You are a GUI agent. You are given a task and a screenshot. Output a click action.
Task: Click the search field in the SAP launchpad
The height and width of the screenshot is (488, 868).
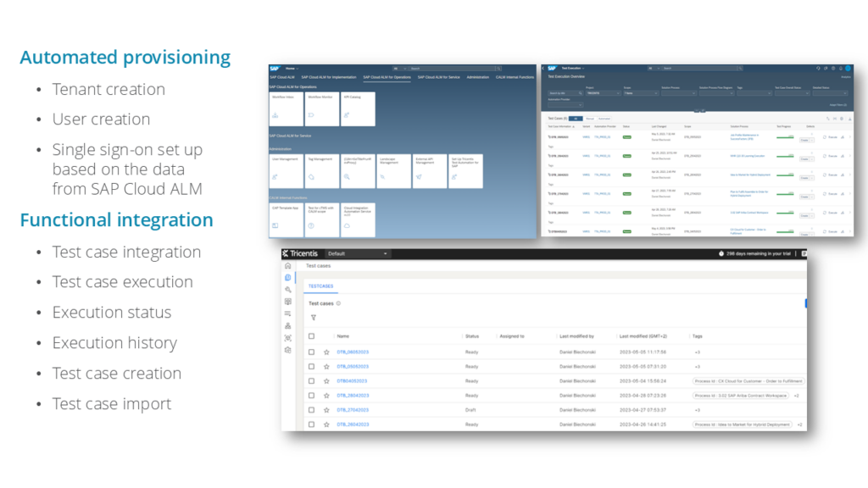point(448,69)
